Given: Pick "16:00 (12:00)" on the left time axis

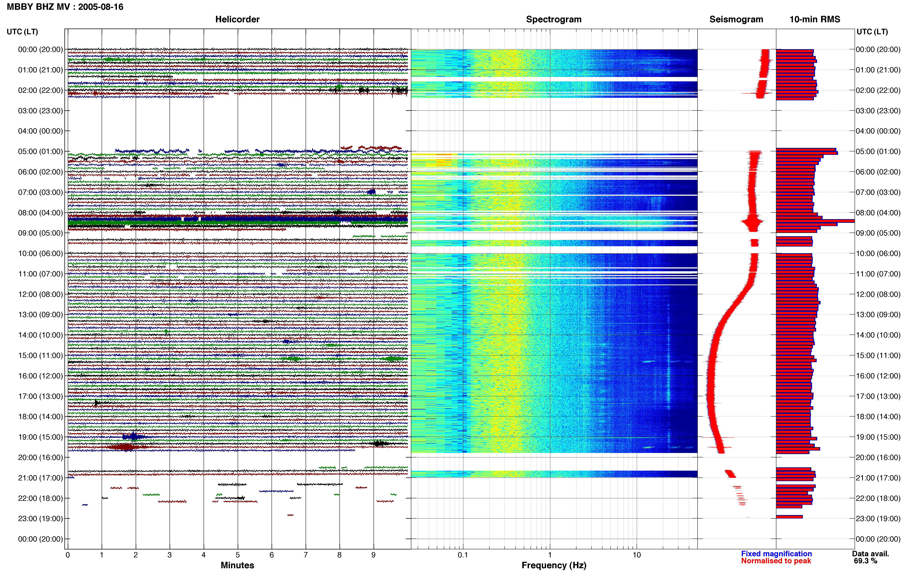Looking at the screenshot, I should pyautogui.click(x=41, y=376).
